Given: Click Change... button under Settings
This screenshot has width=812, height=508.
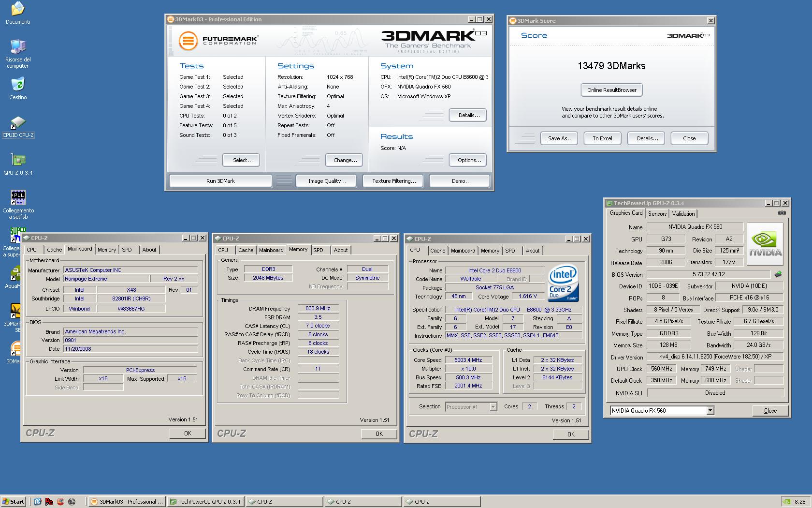Looking at the screenshot, I should (345, 160).
